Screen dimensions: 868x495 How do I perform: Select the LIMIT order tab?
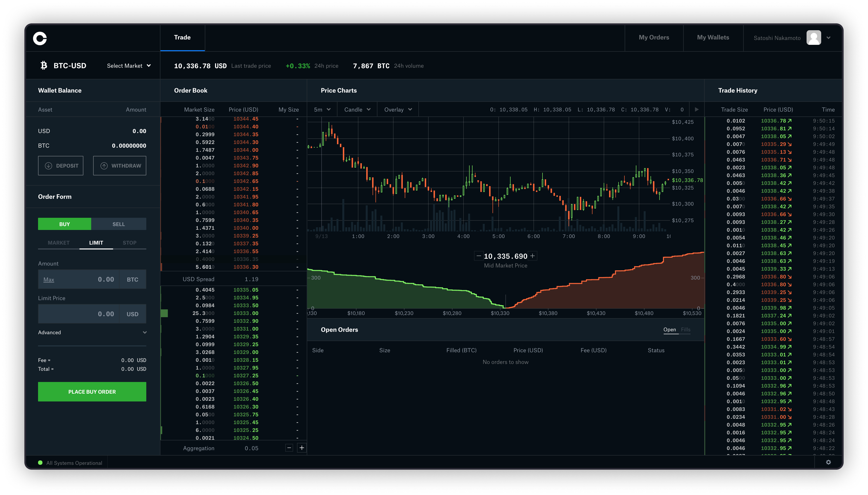[x=95, y=242]
